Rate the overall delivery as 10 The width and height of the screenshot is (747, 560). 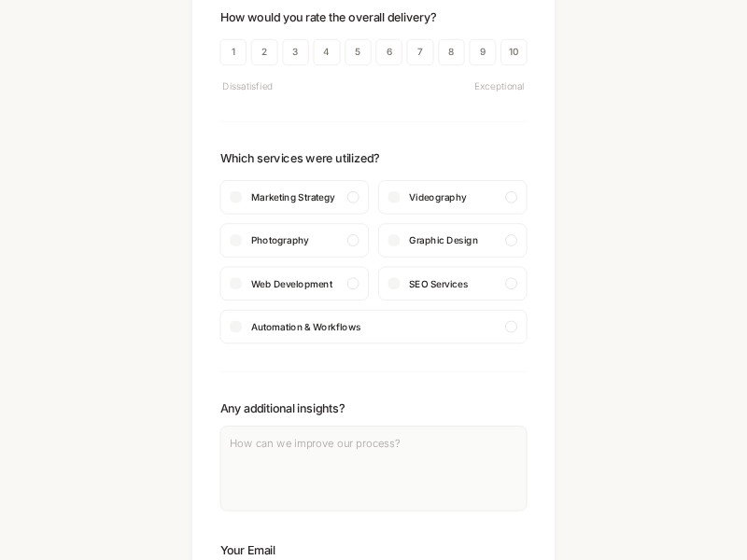(x=514, y=52)
